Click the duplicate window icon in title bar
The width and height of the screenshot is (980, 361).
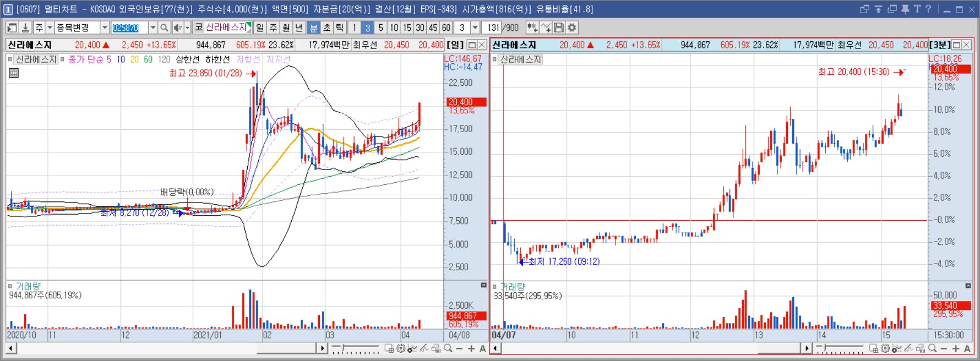(892, 9)
